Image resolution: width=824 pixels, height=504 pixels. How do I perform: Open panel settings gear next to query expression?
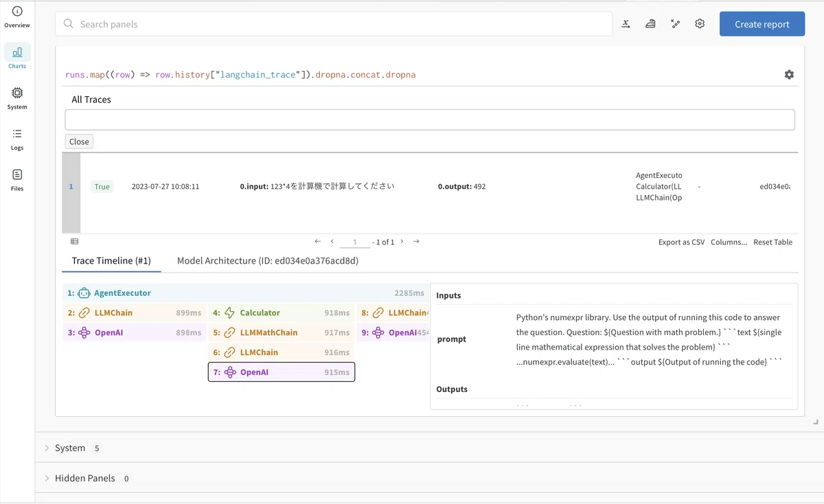click(x=789, y=74)
